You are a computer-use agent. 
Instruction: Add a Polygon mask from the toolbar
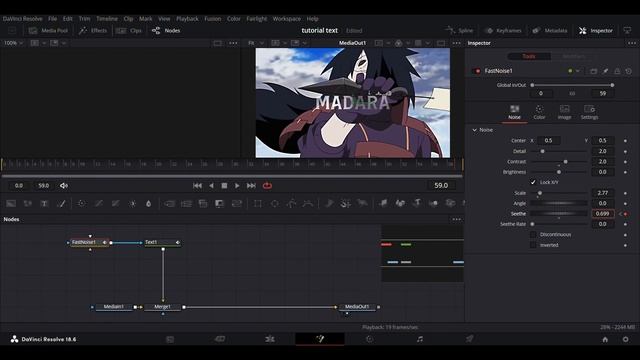click(x=291, y=203)
